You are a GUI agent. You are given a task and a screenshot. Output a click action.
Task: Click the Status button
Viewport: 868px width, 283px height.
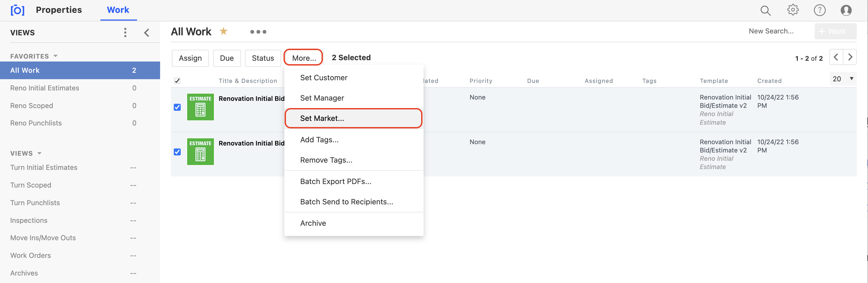[x=262, y=58]
